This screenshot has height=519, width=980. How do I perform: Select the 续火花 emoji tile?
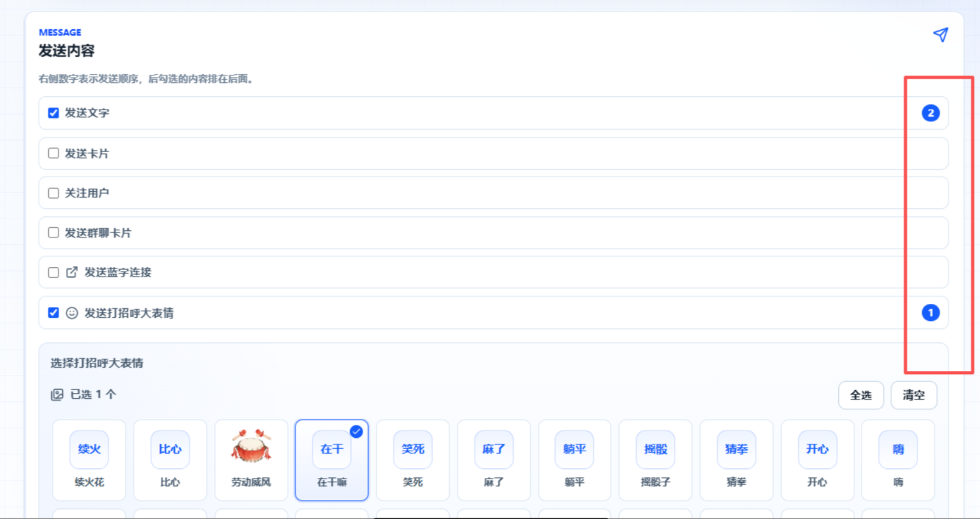click(x=89, y=460)
